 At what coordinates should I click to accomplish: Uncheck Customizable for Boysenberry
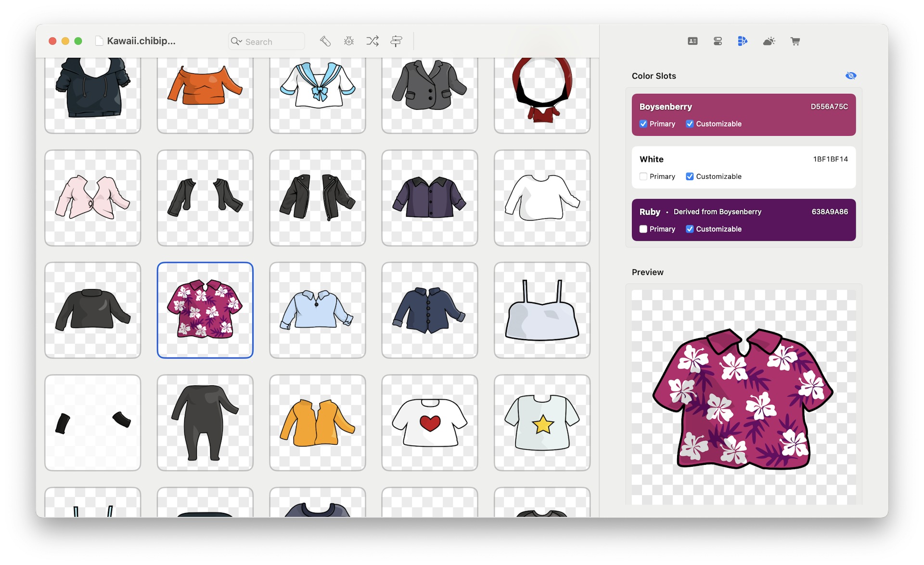690,124
